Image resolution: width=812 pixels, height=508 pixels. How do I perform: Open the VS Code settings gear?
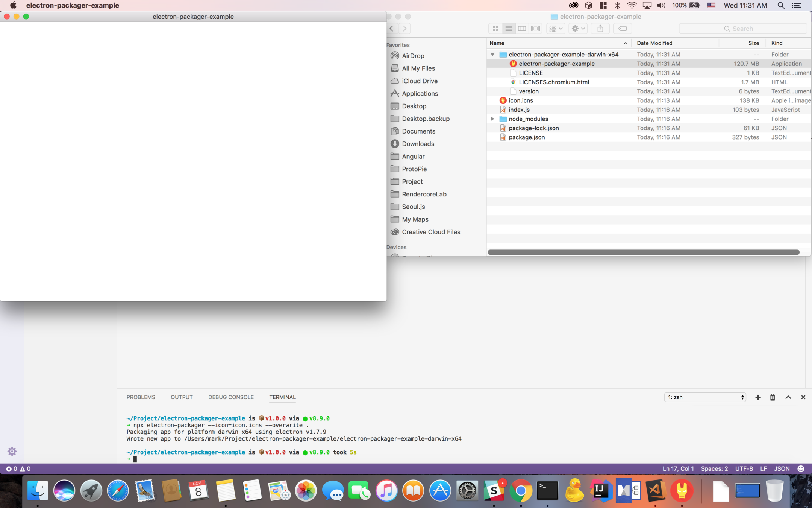tap(12, 451)
